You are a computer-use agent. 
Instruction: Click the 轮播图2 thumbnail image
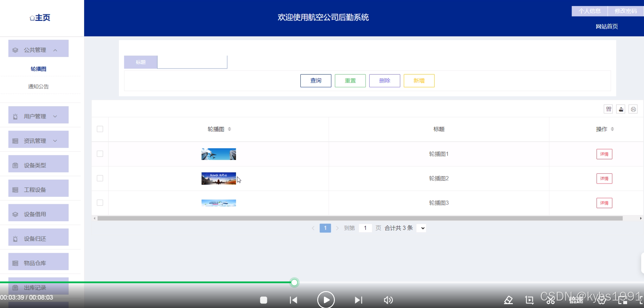pos(219,179)
